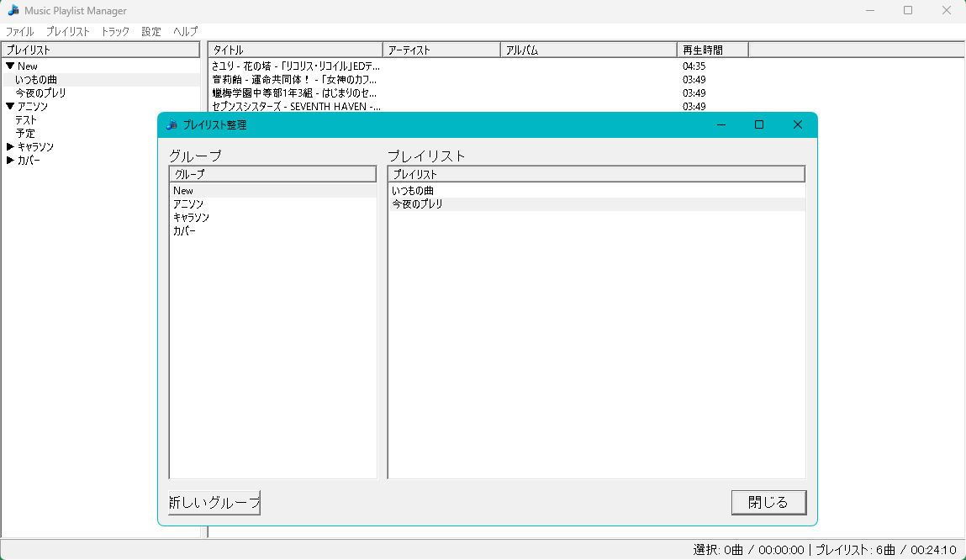Maximize the Music Playlist Manager window

(908, 10)
